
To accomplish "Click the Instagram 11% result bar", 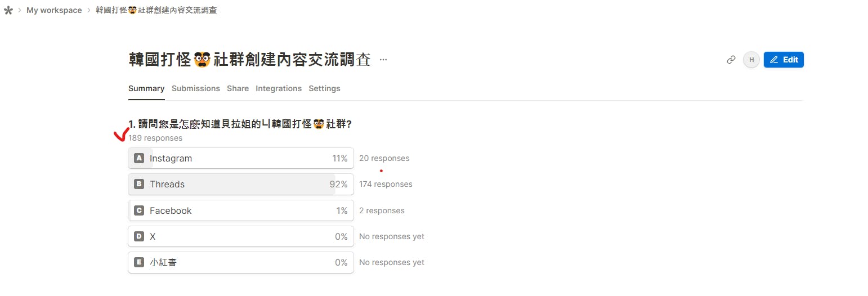I will click(241, 158).
